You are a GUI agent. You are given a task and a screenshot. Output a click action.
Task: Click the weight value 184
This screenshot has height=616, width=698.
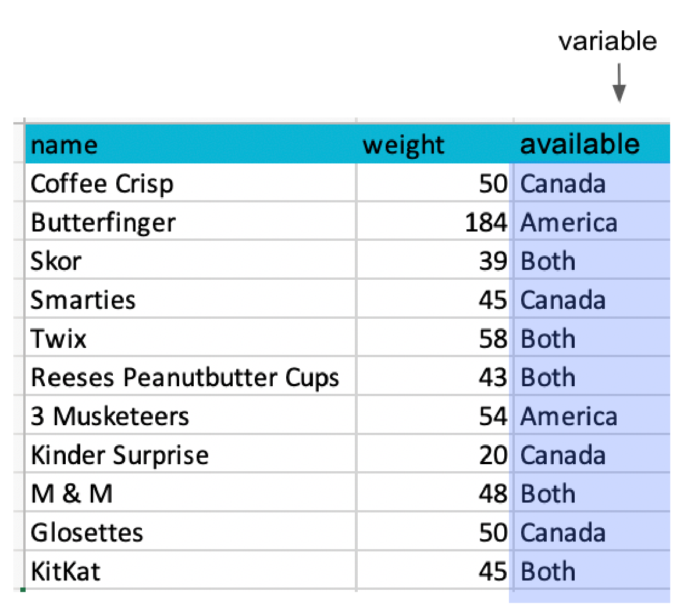486,223
